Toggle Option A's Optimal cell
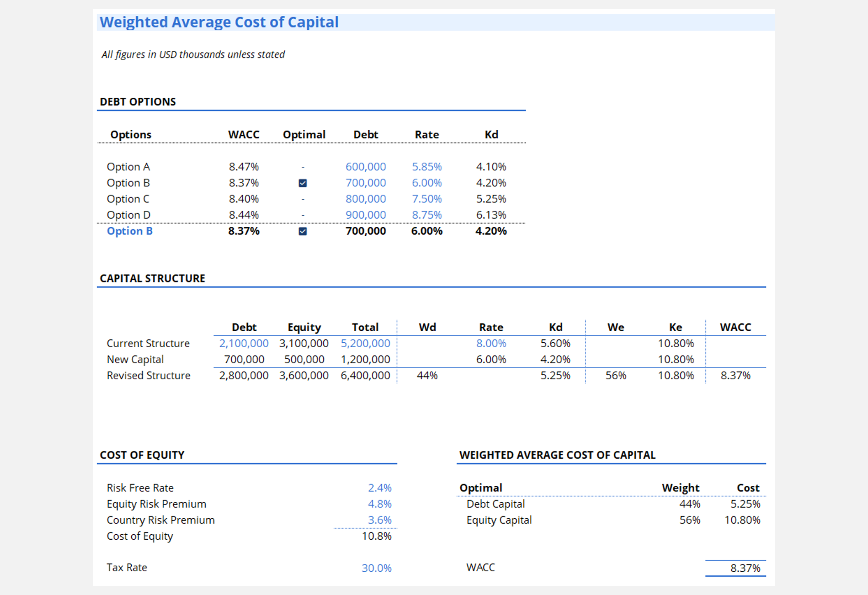 tap(303, 167)
